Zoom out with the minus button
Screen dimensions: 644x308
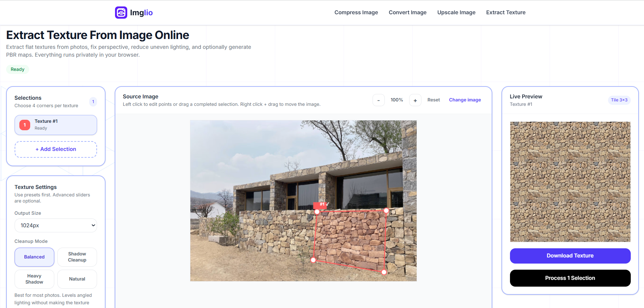(378, 100)
